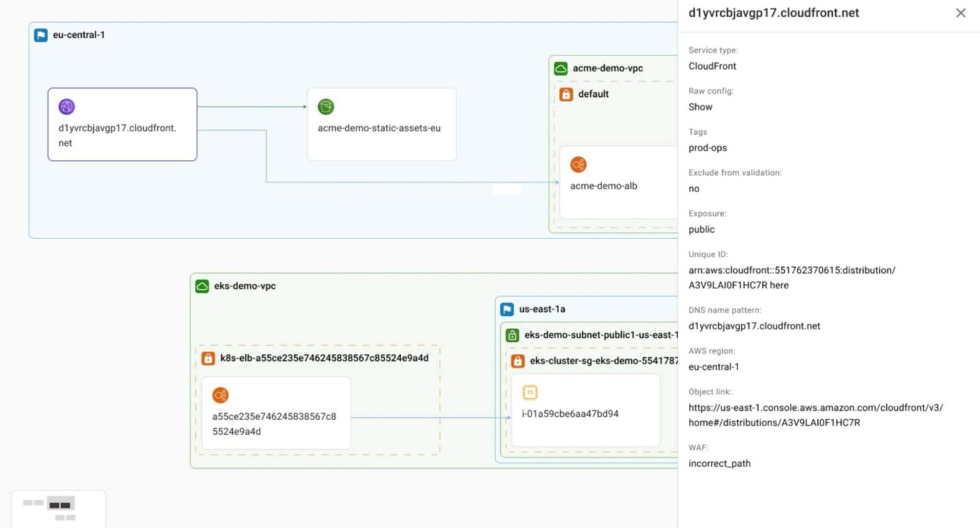Click the green S3 bucket icon
The width and height of the screenshot is (980, 528).
325,106
